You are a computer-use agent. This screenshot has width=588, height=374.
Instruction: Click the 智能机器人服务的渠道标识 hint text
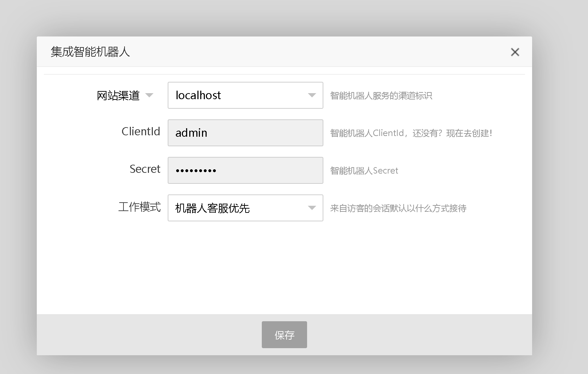(381, 96)
